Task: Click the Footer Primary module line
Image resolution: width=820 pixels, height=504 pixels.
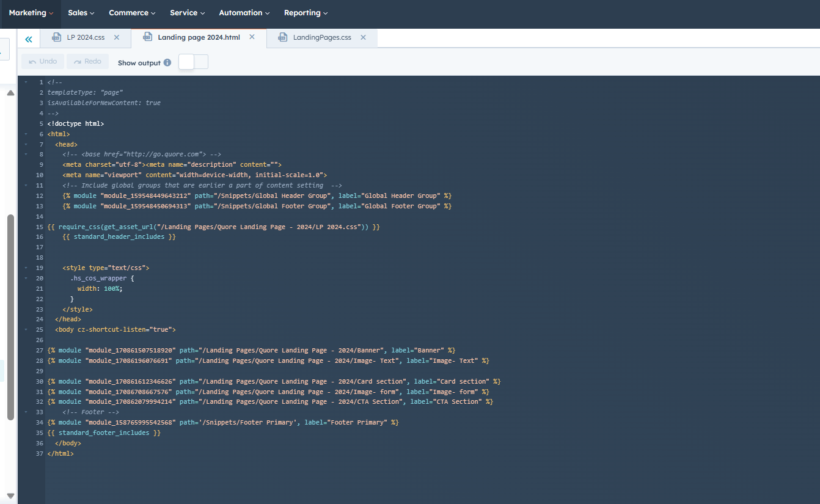Action: pos(223,422)
